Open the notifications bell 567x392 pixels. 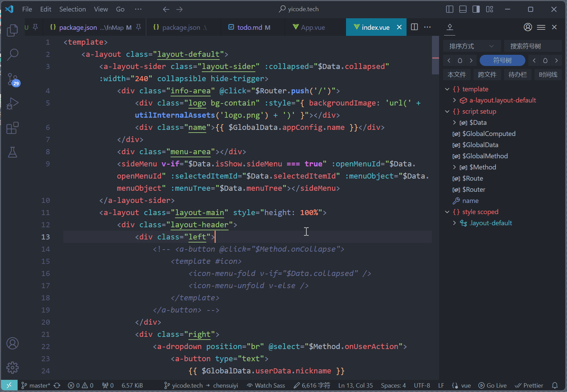[555, 385]
